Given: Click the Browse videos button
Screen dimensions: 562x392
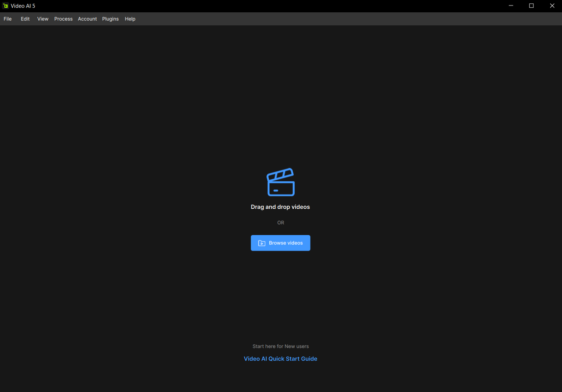Looking at the screenshot, I should (281, 243).
